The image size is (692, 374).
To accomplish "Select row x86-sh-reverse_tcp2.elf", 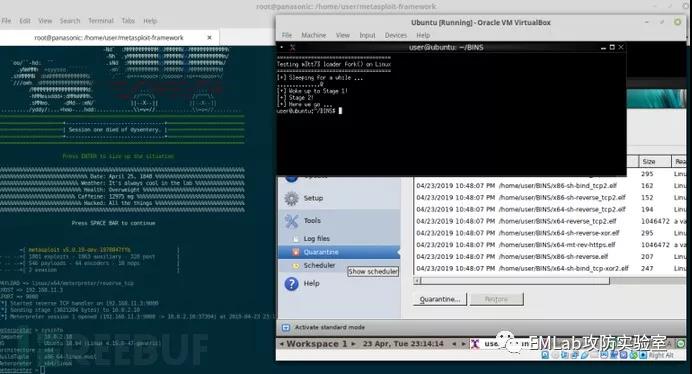I will pyautogui.click(x=550, y=198).
